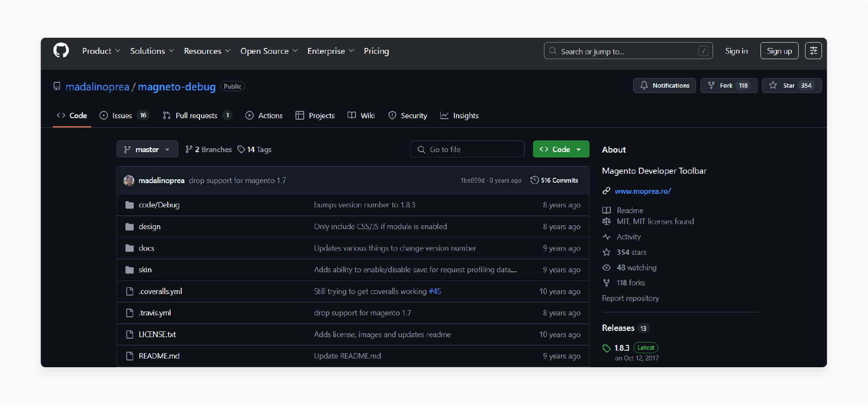The width and height of the screenshot is (868, 405).
Task: Open the docs folder
Action: tap(146, 248)
